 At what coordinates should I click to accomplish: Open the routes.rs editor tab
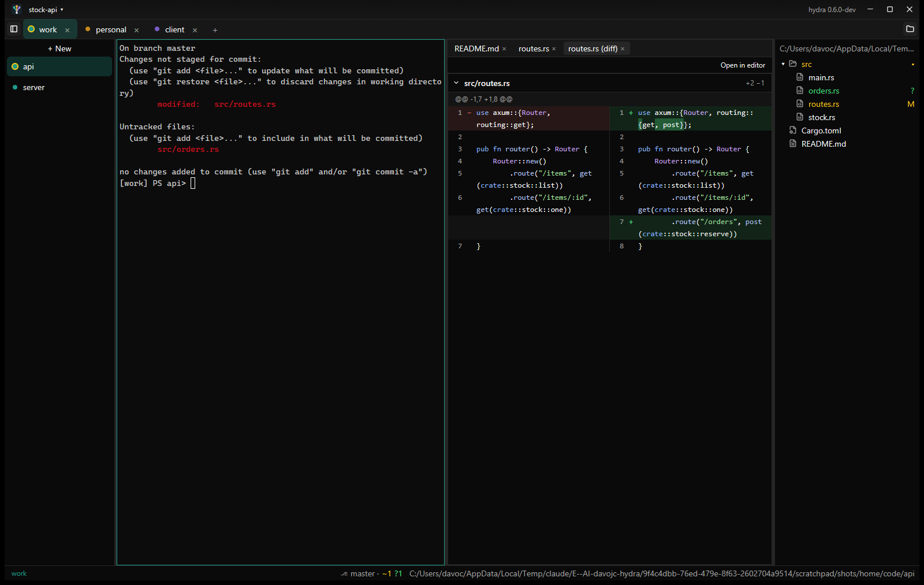coord(534,49)
